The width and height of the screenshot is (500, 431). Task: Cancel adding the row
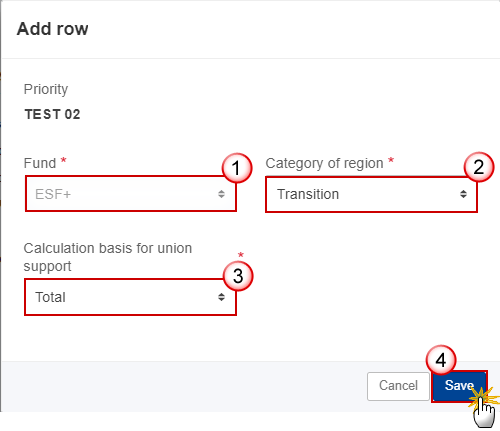(398, 386)
